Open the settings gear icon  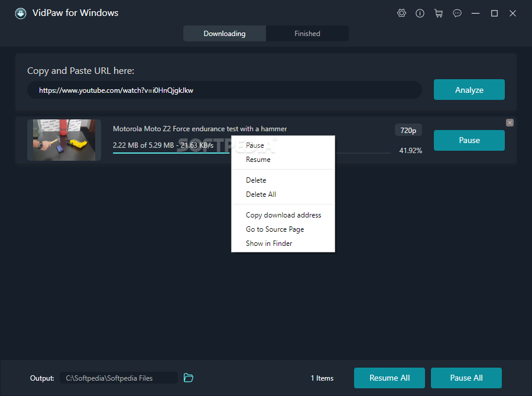401,13
